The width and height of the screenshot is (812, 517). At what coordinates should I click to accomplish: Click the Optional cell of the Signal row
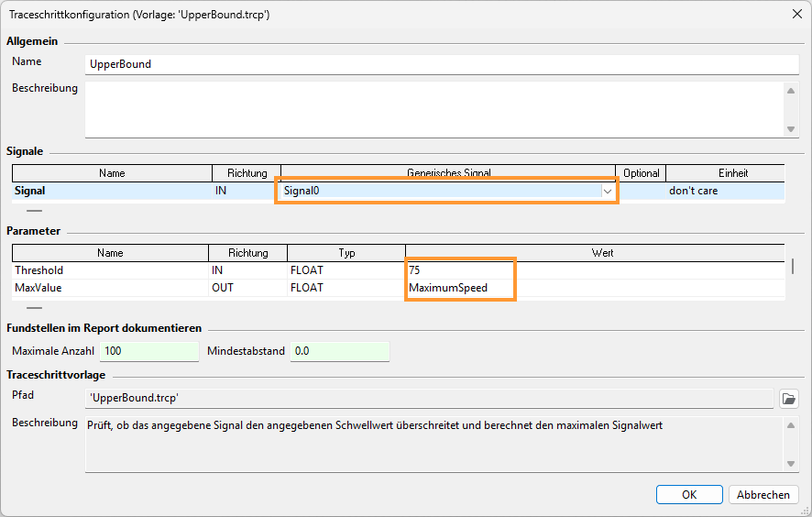tap(642, 192)
